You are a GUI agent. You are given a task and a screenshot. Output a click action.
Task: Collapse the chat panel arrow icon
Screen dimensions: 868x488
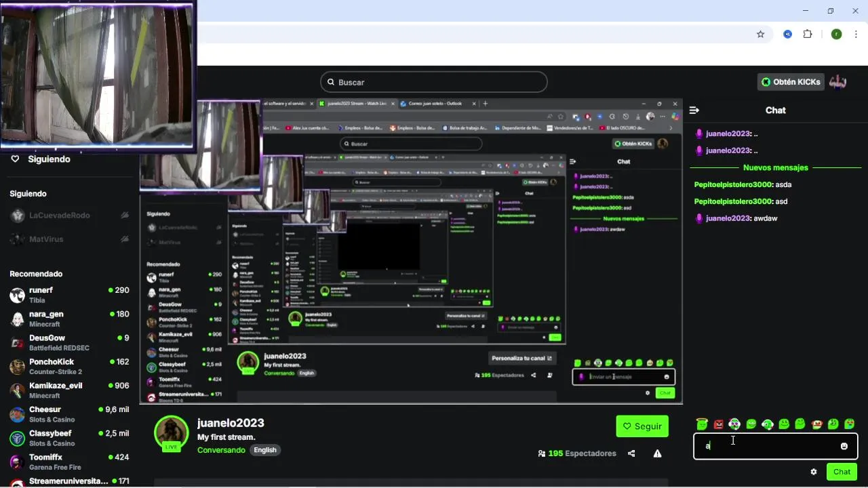(x=694, y=110)
